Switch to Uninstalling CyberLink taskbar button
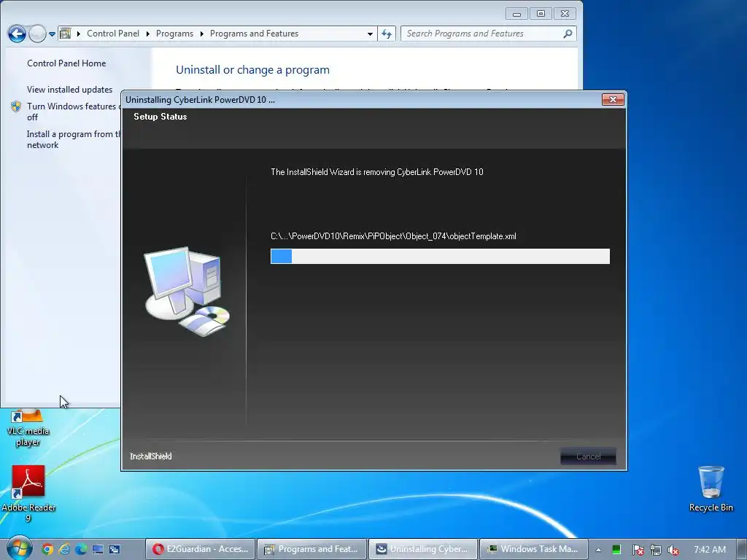The width and height of the screenshot is (747, 560). tap(424, 549)
